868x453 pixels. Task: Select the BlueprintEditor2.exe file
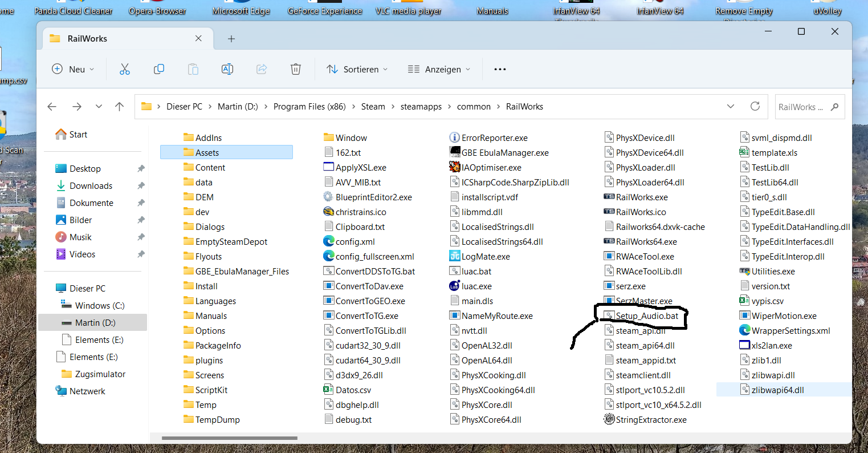click(373, 197)
